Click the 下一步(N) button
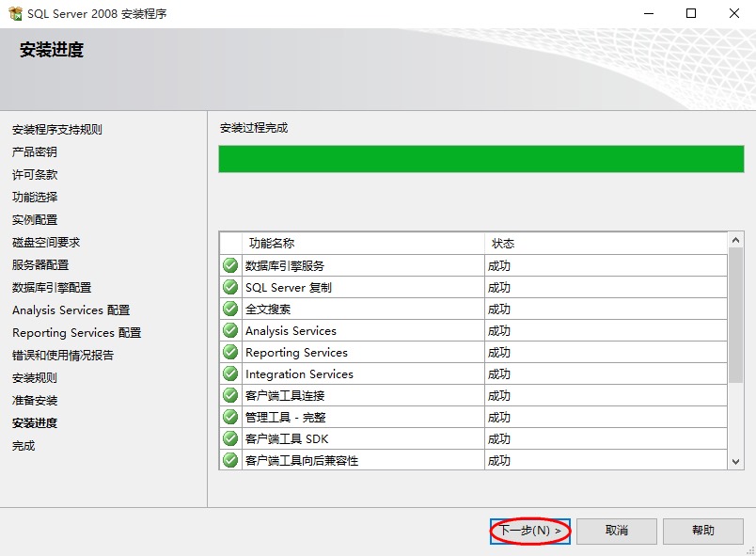Viewport: 756px width, 556px height. [530, 531]
